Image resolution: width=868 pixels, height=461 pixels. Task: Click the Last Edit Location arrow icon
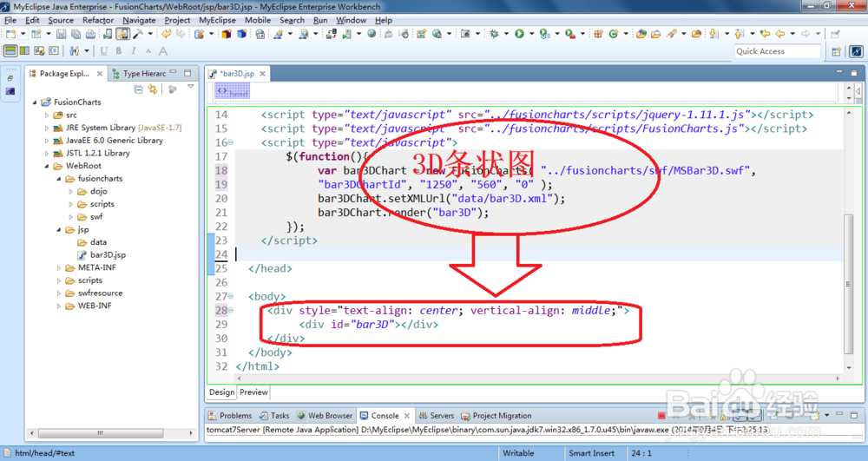(x=765, y=35)
